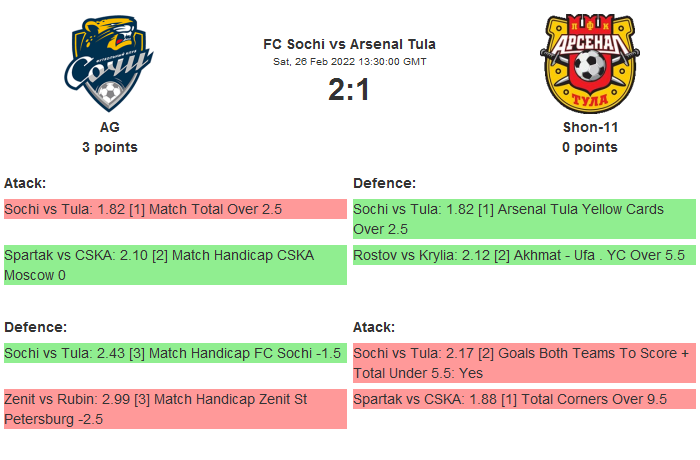Click the right top Defence heading
The image size is (700, 460).
coord(385,183)
